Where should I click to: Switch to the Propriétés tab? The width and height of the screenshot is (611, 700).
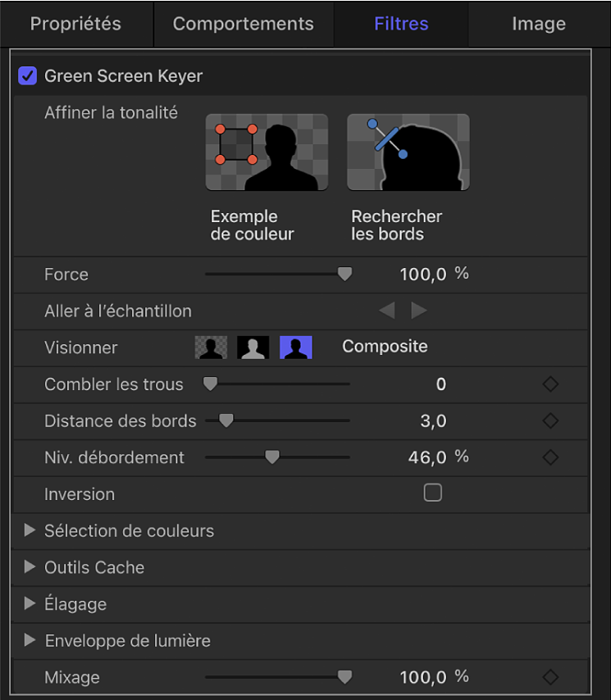[x=76, y=23]
